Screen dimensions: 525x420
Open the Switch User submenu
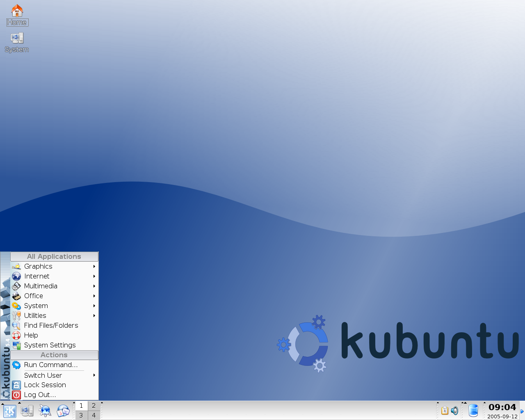(54, 375)
